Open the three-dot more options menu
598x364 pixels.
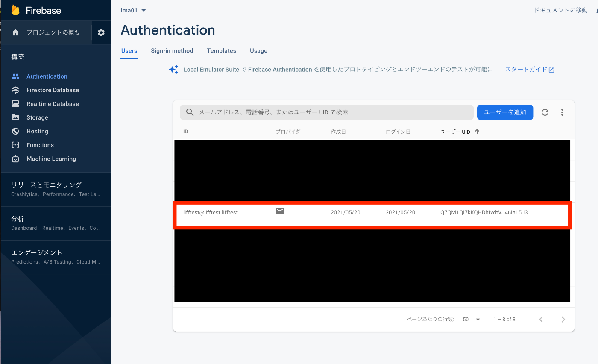click(562, 112)
